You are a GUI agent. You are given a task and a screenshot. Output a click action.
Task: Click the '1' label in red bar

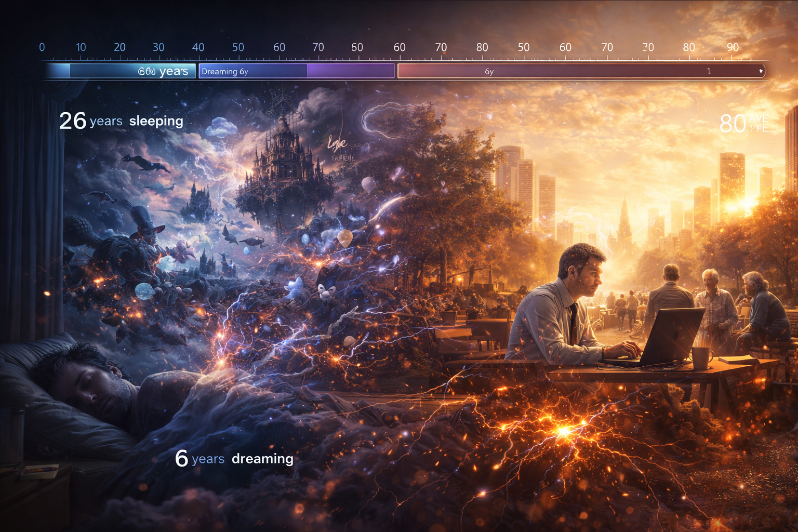point(709,72)
